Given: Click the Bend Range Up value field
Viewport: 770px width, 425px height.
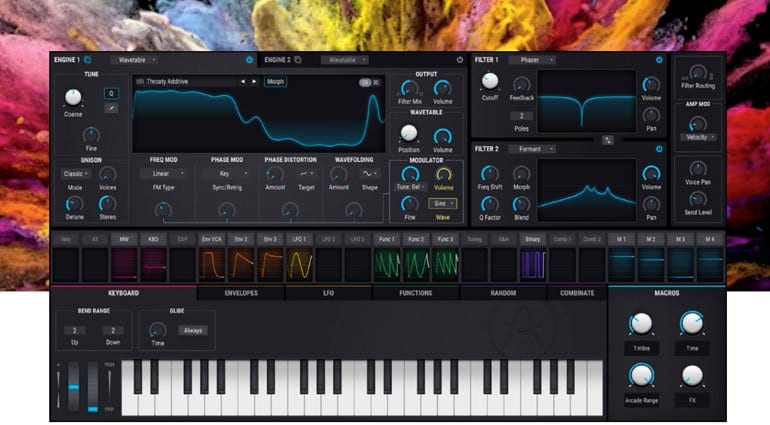Looking at the screenshot, I should point(75,331).
